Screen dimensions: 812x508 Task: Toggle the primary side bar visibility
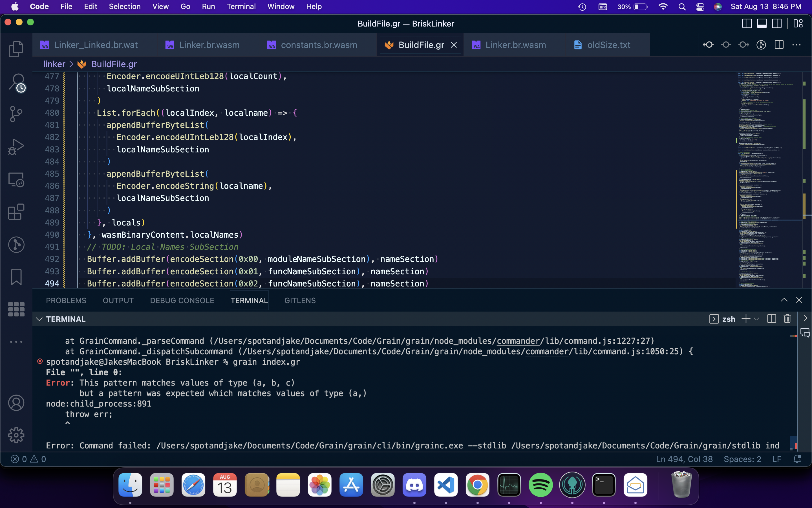(747, 23)
